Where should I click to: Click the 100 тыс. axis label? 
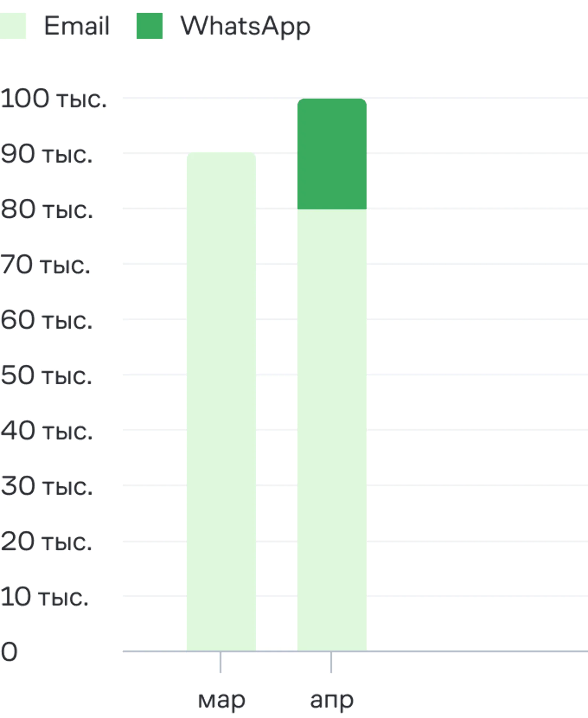[x=54, y=99]
